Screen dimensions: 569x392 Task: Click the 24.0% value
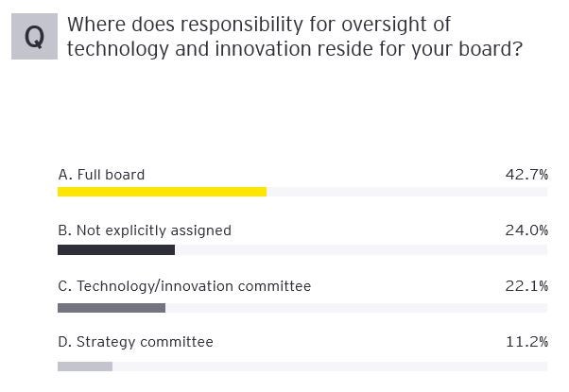(526, 230)
